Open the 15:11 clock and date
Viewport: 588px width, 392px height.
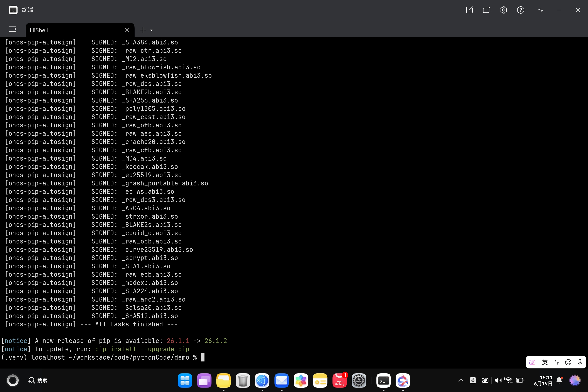[x=543, y=380]
